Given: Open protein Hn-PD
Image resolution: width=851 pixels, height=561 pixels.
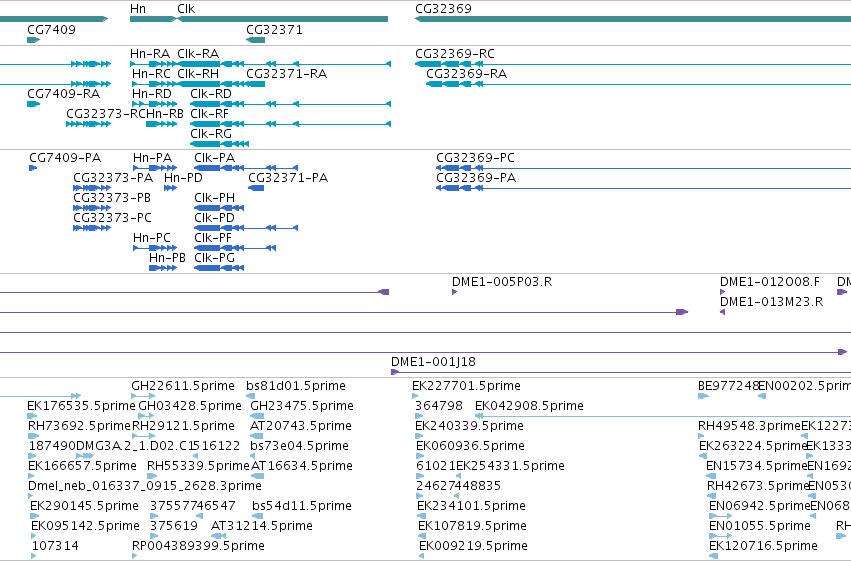Looking at the screenshot, I should point(183,178).
